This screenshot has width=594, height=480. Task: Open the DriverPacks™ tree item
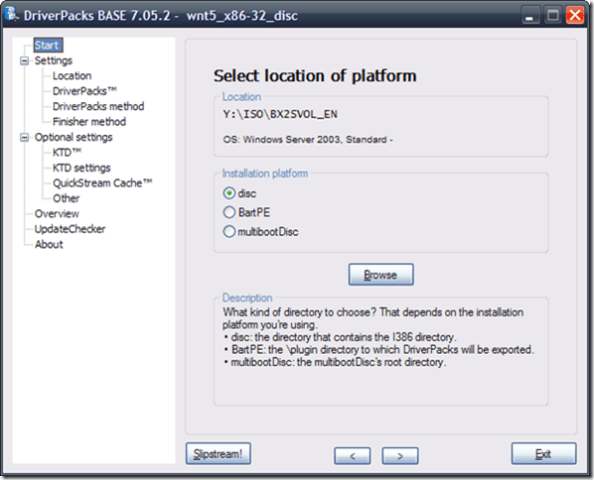84,91
